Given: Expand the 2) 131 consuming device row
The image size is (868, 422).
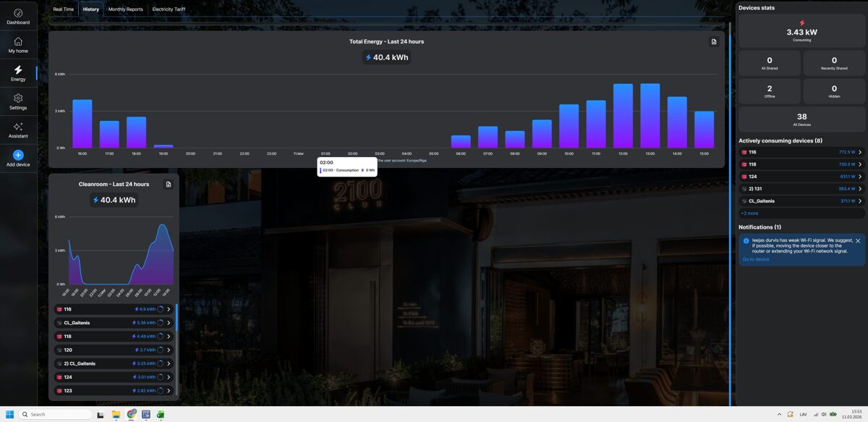Looking at the screenshot, I should pyautogui.click(x=859, y=189).
